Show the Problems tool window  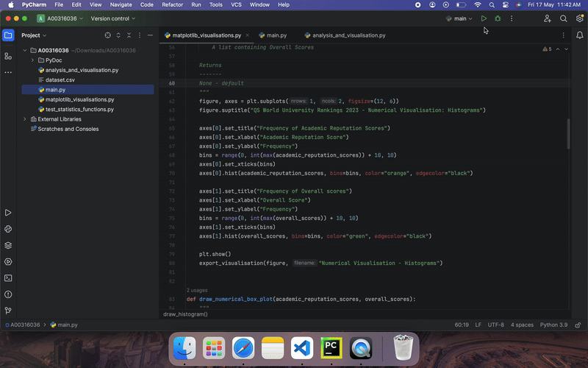(x=8, y=294)
